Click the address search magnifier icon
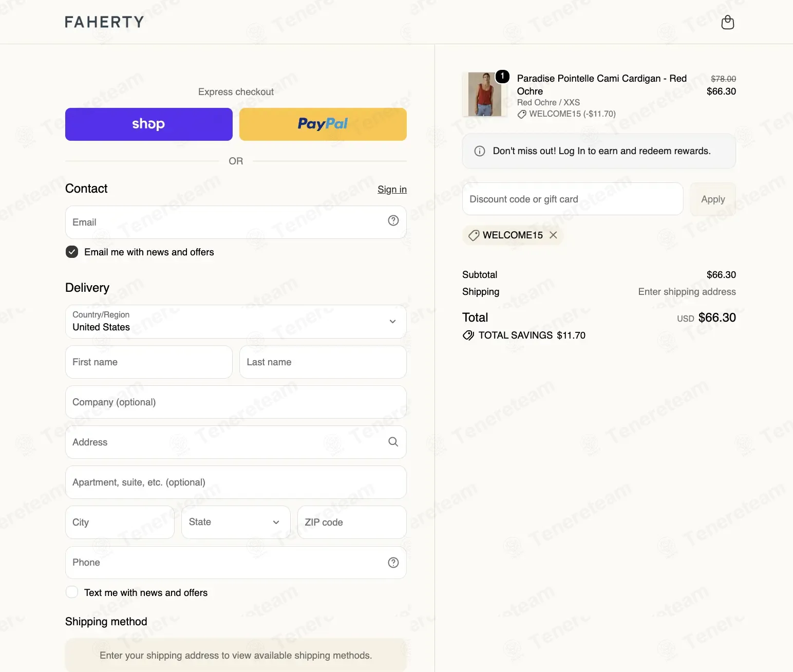Screen dimensions: 793x672 tap(393, 442)
